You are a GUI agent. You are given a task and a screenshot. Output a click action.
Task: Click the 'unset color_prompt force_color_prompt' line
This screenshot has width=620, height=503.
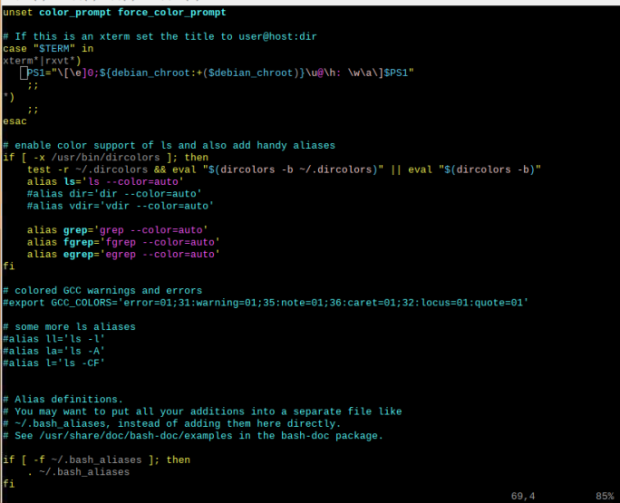(114, 13)
